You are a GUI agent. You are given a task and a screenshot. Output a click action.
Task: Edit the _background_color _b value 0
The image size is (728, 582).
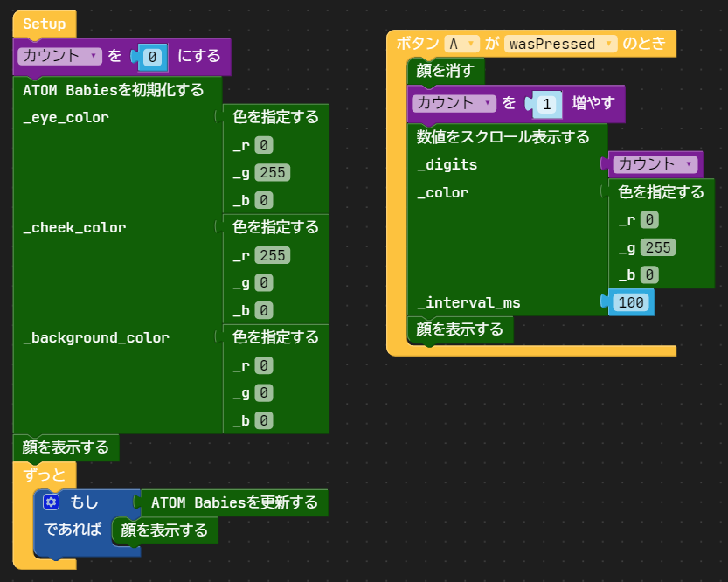pyautogui.click(x=264, y=420)
